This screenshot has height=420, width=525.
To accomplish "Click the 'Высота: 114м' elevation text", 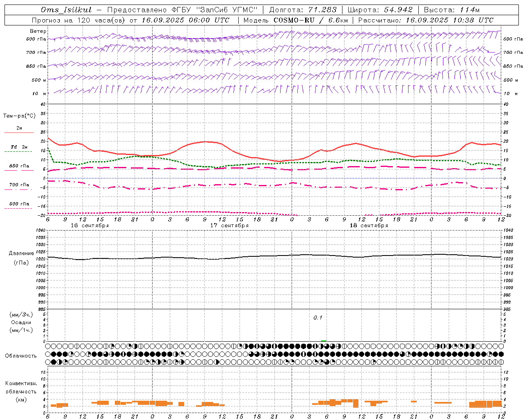I will coord(452,10).
